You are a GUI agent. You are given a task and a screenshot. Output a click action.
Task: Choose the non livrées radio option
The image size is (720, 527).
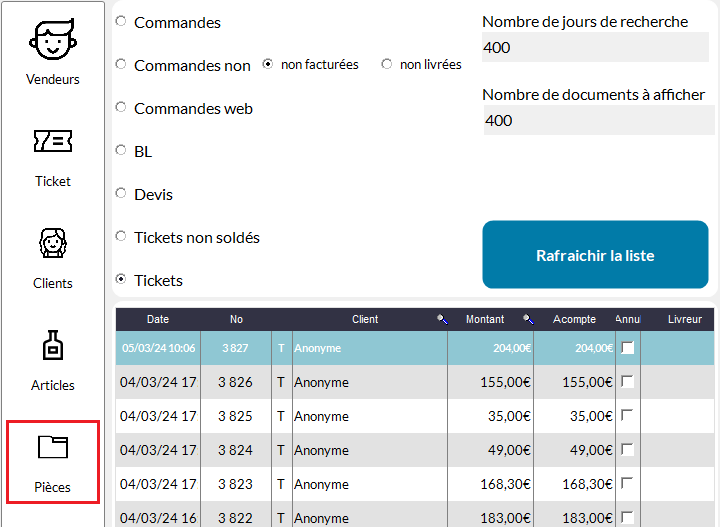point(387,64)
